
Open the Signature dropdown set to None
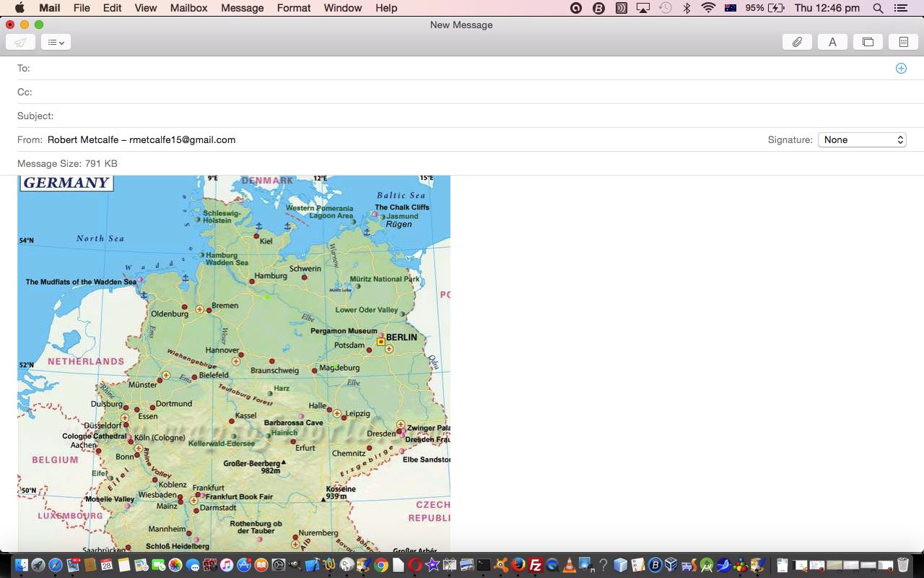coord(862,139)
